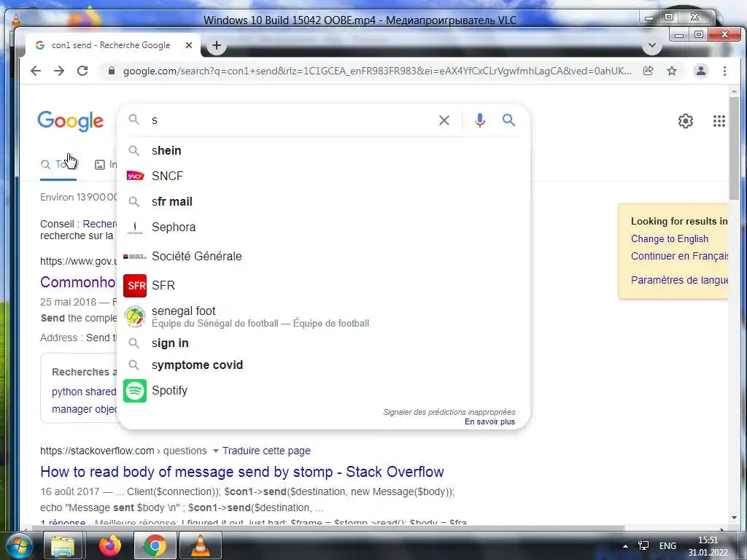
Task: Select the 'sfr mail' suggestion
Action: 323,202
